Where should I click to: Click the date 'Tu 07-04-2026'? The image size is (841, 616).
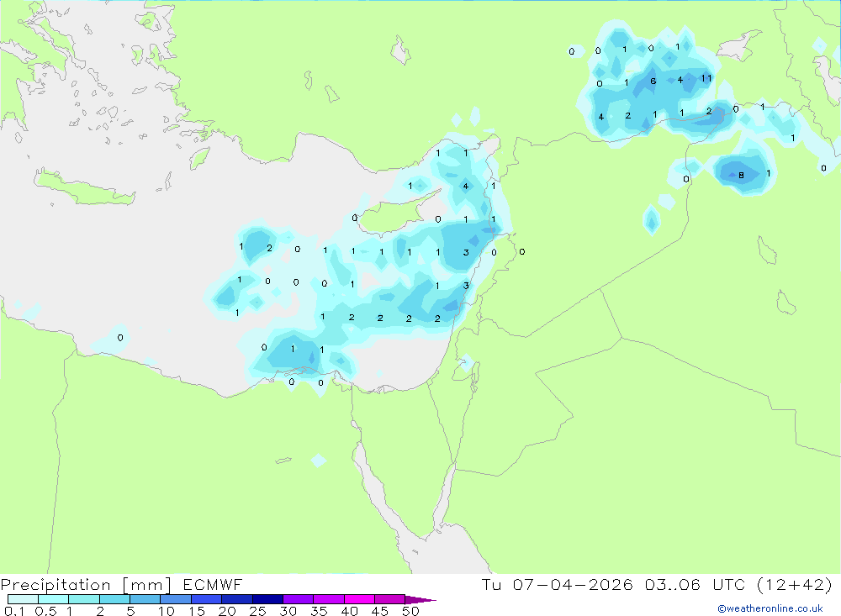(557, 584)
